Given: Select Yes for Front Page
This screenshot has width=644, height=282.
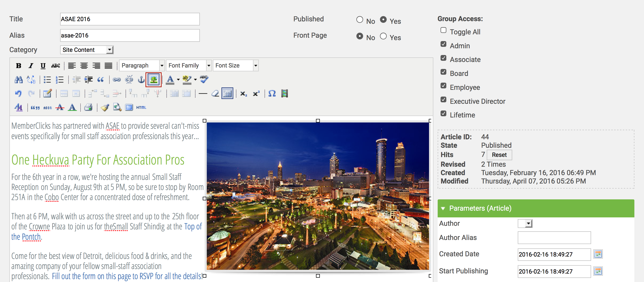Looking at the screenshot, I should pos(383,36).
